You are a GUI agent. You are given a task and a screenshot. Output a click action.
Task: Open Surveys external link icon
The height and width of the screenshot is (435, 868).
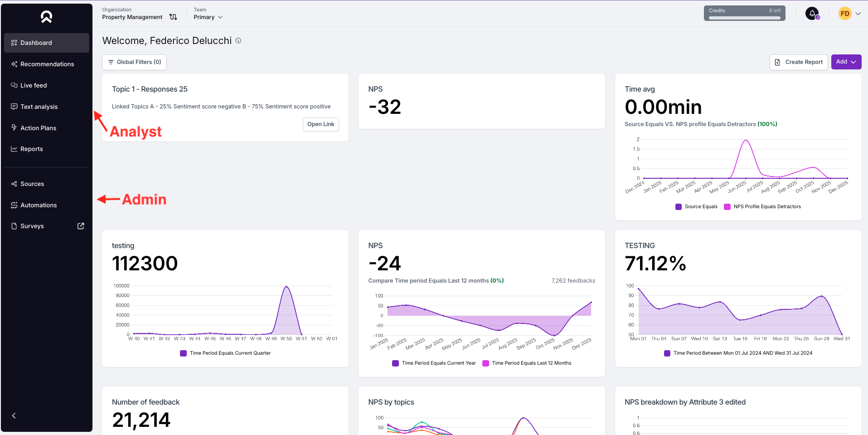(81, 226)
